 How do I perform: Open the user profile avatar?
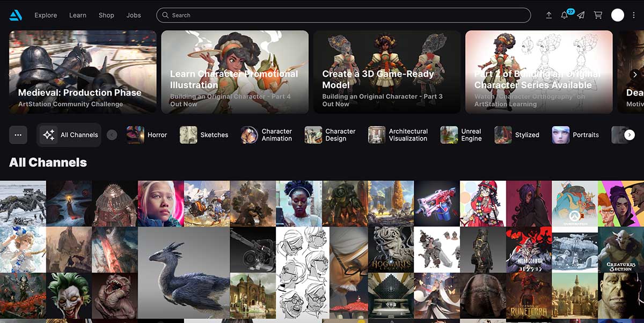[618, 15]
